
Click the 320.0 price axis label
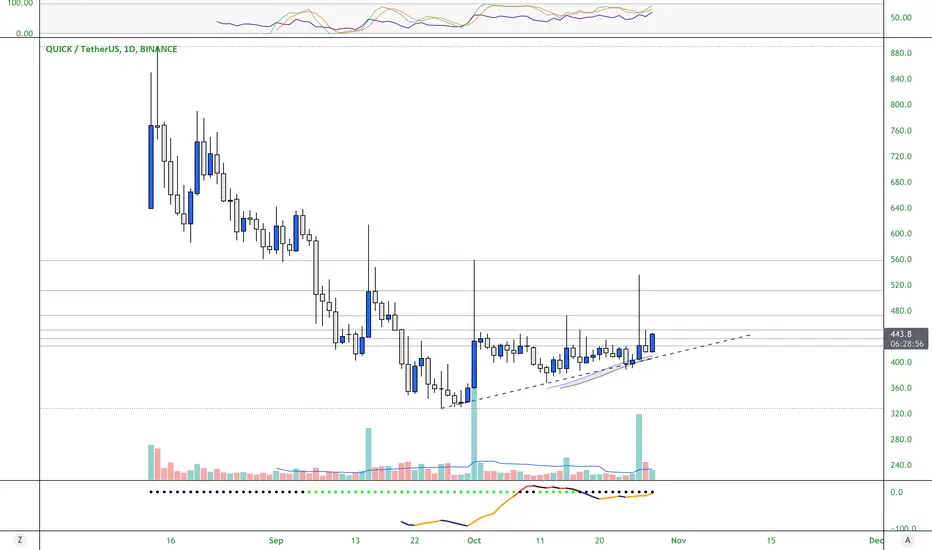[901, 413]
